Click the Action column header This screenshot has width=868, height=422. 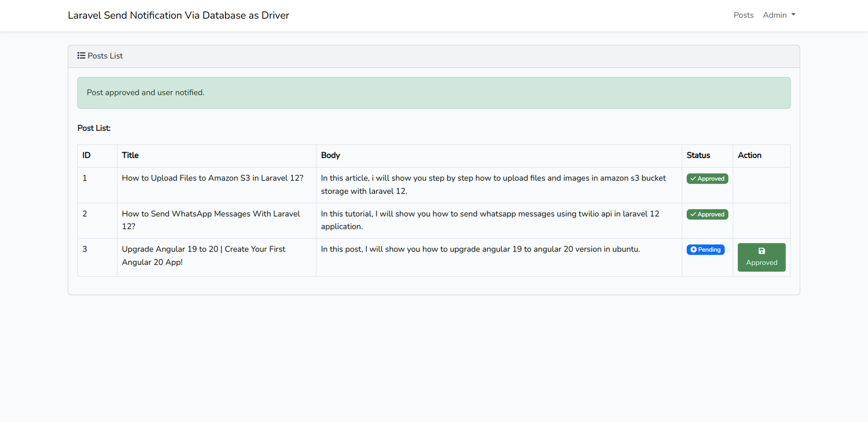(x=749, y=155)
